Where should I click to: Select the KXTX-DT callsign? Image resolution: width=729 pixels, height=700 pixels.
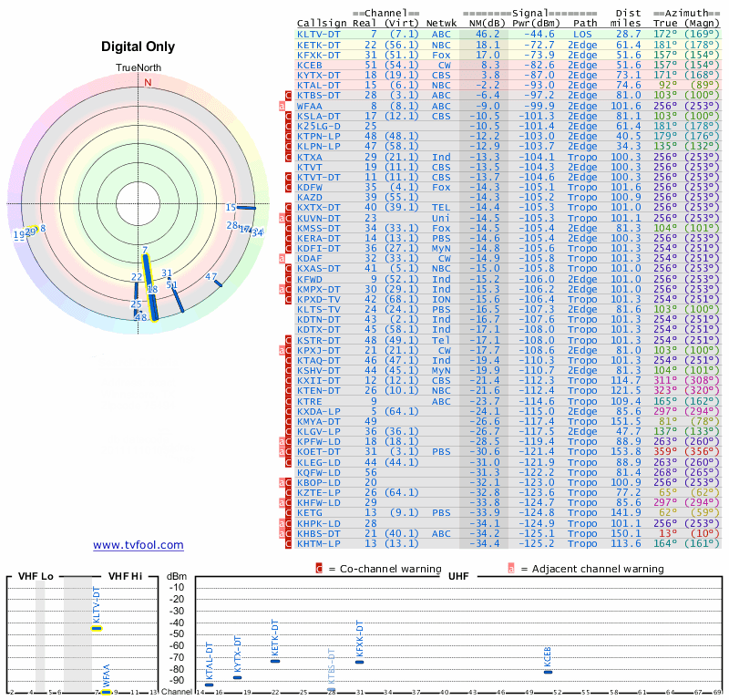[318, 208]
